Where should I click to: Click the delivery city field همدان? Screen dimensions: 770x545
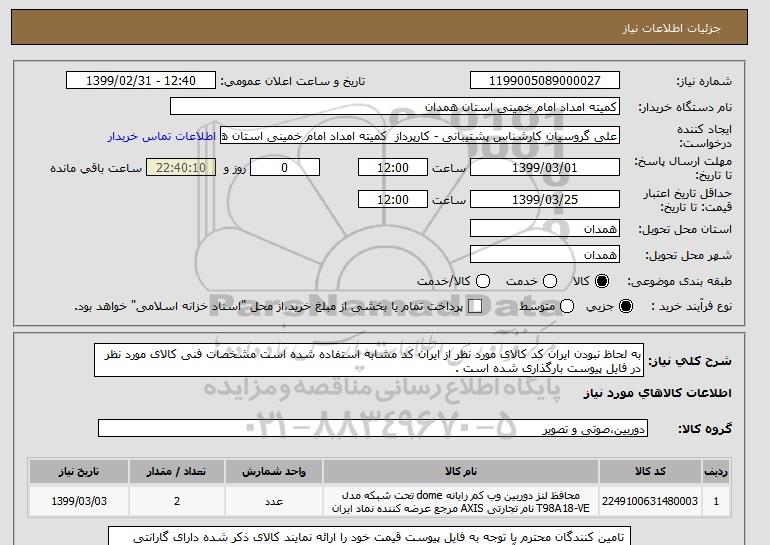545,254
